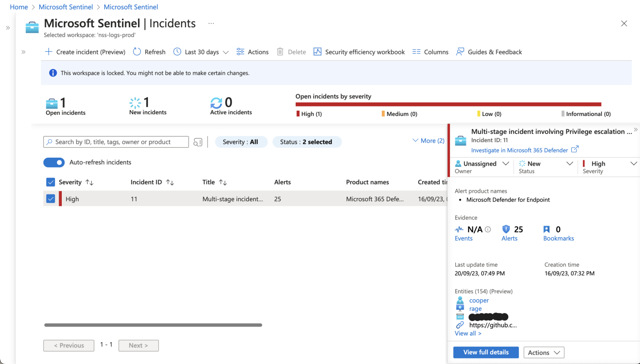Click Investigate in Microsoft 365 Defender link
This screenshot has width=640, height=364.
(519, 150)
